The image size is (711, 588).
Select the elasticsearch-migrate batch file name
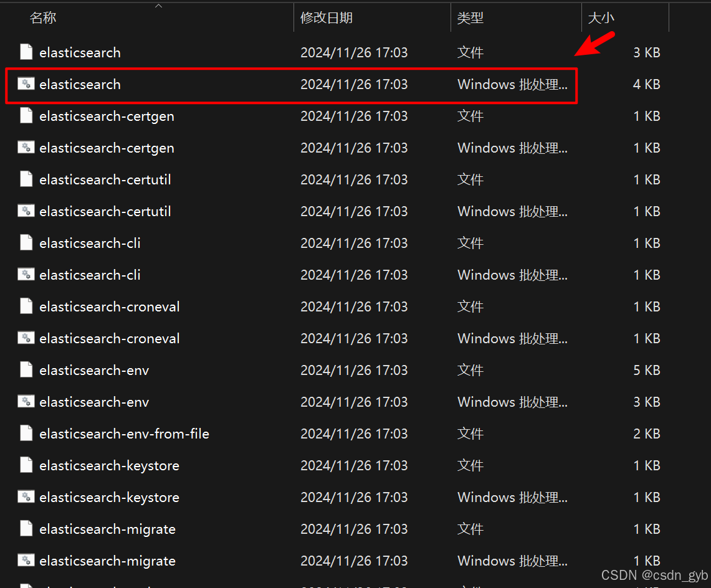point(107,561)
